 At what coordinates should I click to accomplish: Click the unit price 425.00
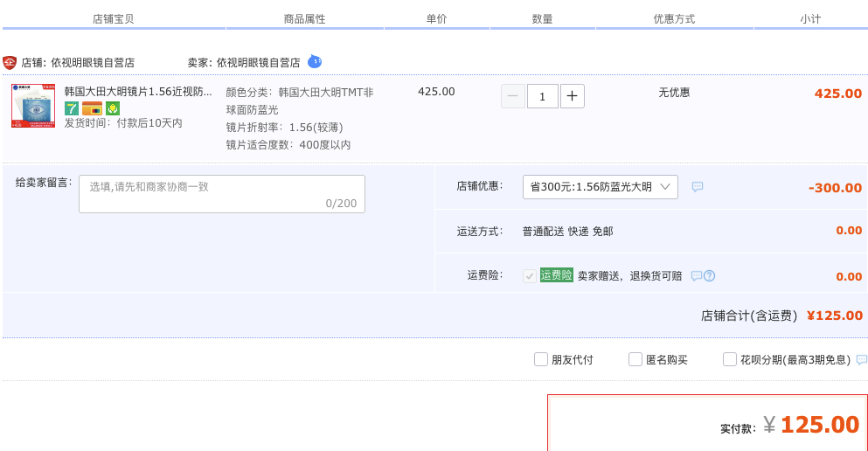coord(436,91)
